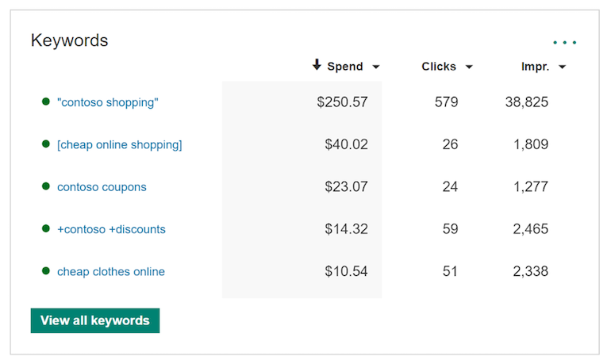Click green status dot for +contoso +discounts

46,228
